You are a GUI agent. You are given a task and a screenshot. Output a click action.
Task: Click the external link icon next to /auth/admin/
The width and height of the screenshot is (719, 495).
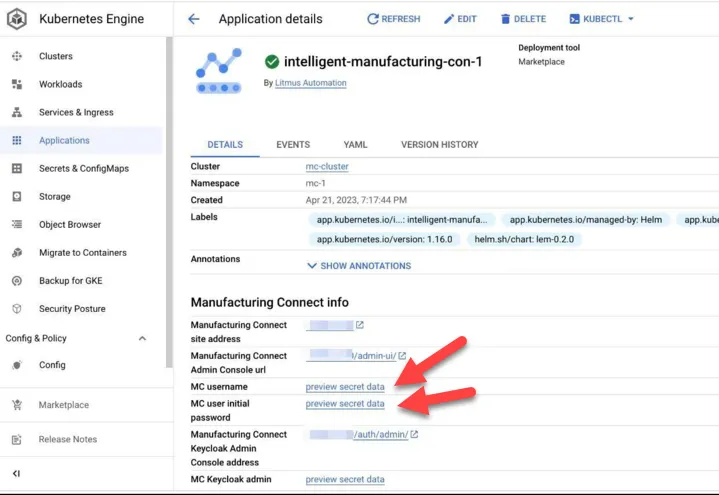tap(414, 434)
